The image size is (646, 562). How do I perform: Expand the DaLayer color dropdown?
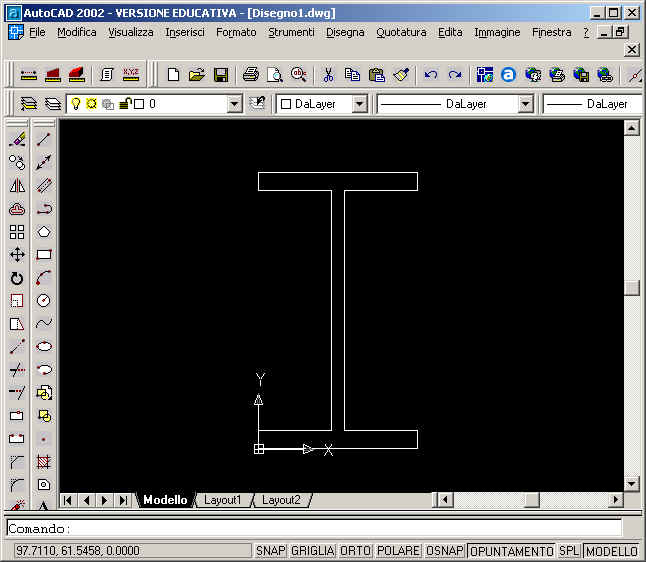[360, 104]
